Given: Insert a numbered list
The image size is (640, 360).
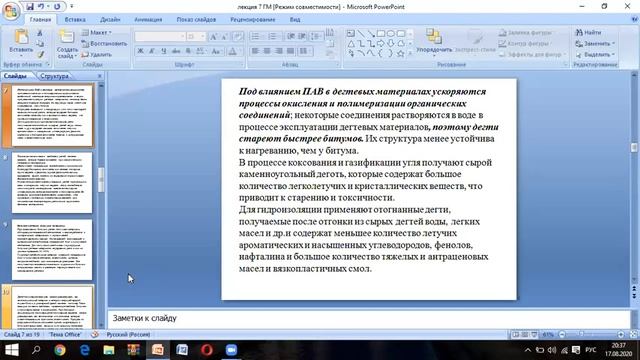Looking at the screenshot, I should click(273, 37).
